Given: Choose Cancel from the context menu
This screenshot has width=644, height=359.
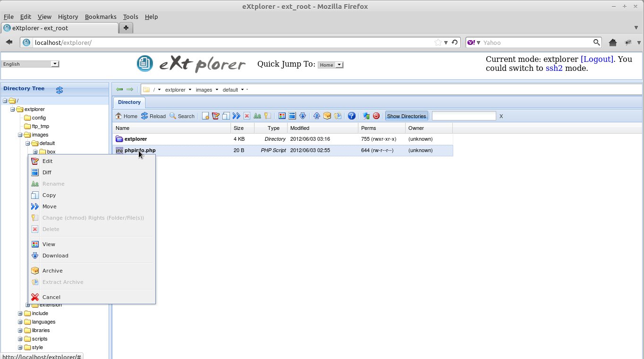Looking at the screenshot, I should pos(92,297).
